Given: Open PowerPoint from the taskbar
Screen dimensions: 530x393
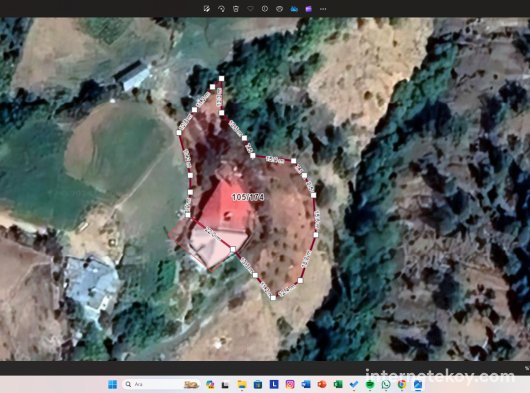Looking at the screenshot, I should pos(322,384).
